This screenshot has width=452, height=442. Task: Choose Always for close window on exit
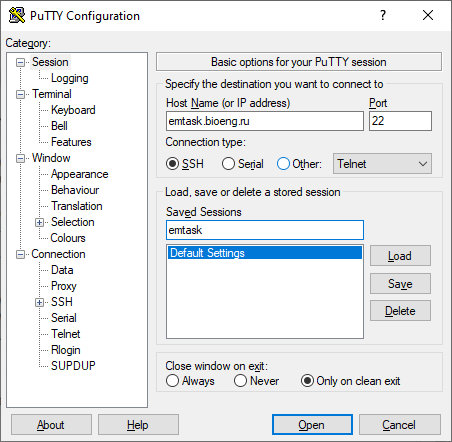pos(172,381)
